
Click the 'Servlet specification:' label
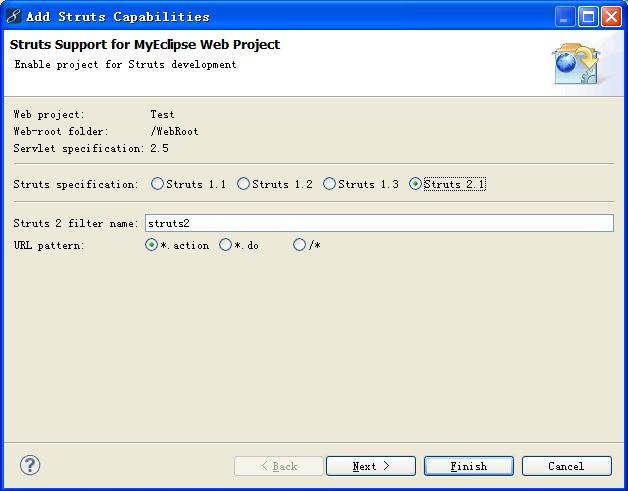click(x=78, y=149)
